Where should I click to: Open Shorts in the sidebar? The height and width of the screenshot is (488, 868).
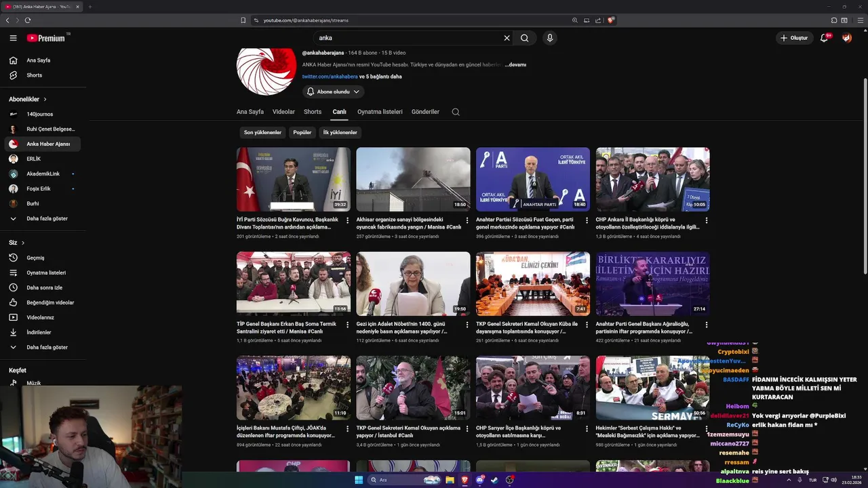tap(43, 75)
